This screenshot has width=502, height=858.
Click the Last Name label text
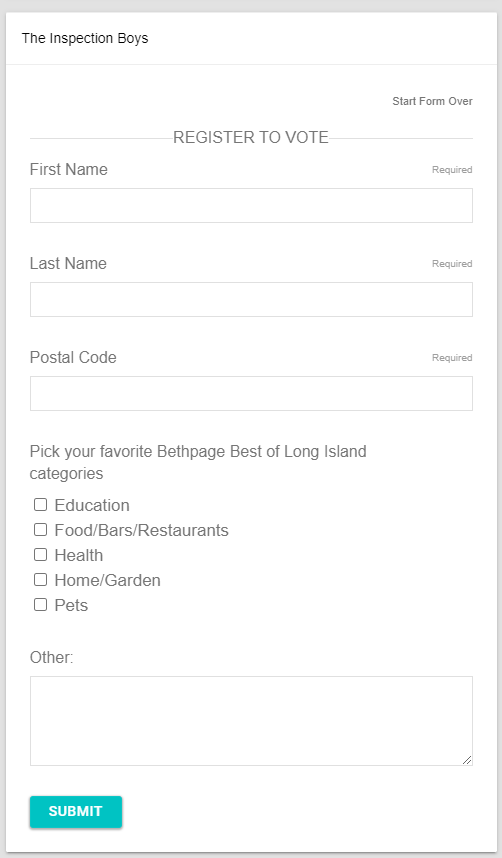[68, 264]
